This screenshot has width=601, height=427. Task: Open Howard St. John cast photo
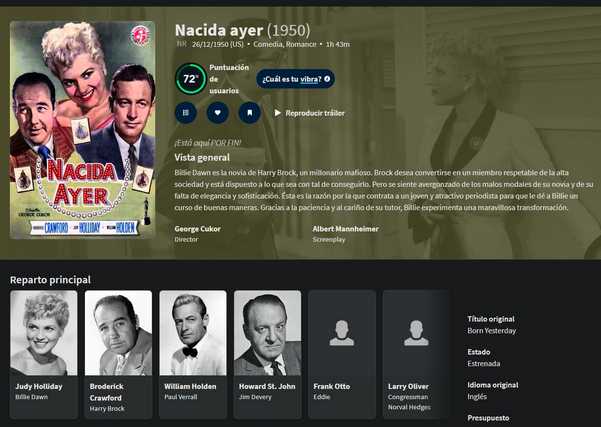point(268,333)
